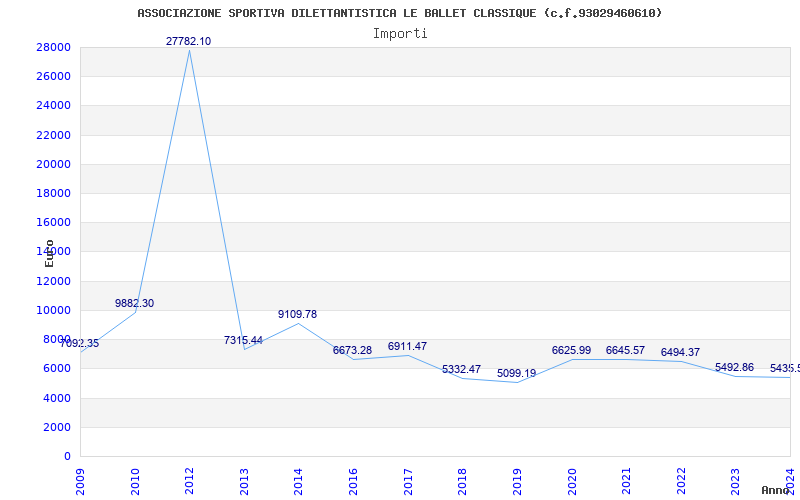Click the 28000 y-axis tick label

(x=54, y=47)
